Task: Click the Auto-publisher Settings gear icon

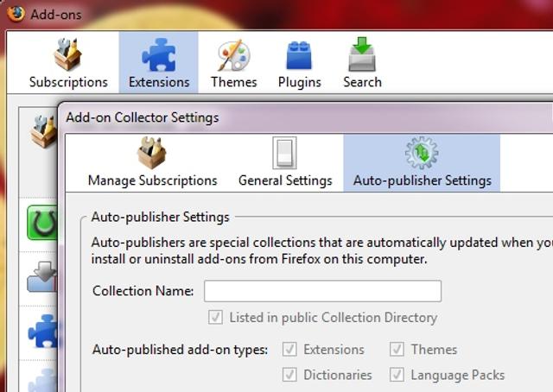Action: 422,153
